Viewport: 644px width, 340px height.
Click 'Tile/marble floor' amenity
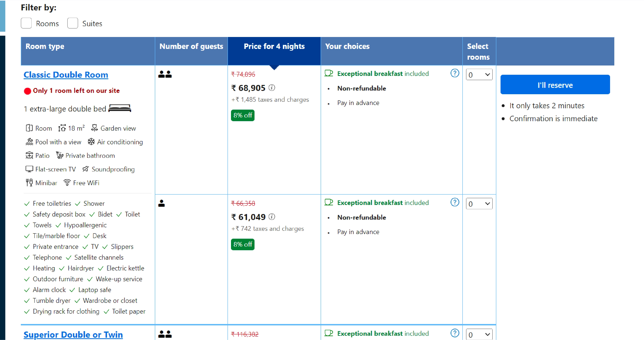pos(56,236)
